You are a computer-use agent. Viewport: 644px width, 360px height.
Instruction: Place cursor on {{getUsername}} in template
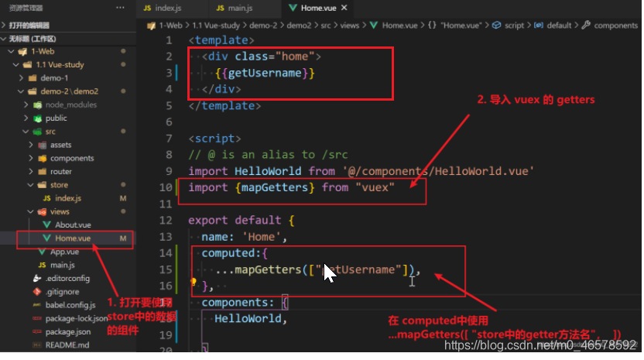[x=265, y=73]
